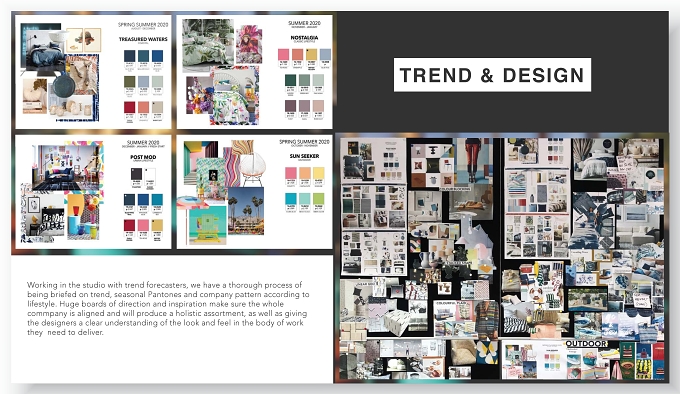Pick the green swatch in Sun Seeker palette
The width and height of the screenshot is (680, 394).
pyautogui.click(x=318, y=199)
